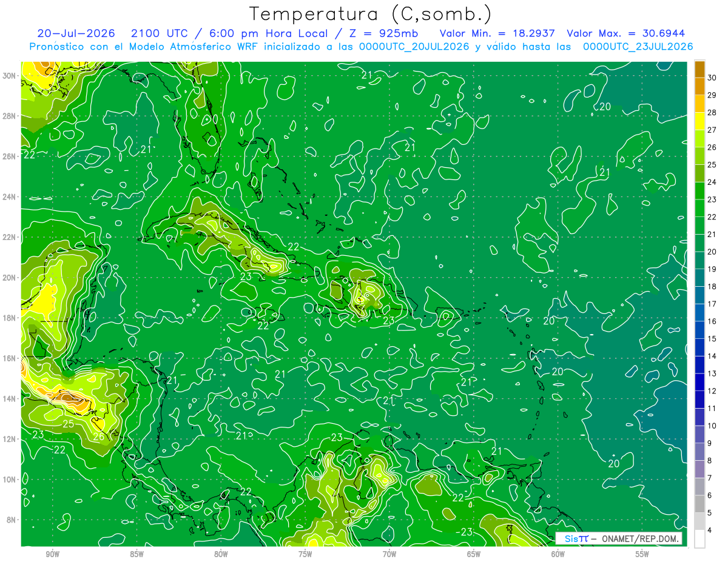The height and width of the screenshot is (562, 728).
Task: Click the 90W longitude axis label
Action: click(x=52, y=554)
